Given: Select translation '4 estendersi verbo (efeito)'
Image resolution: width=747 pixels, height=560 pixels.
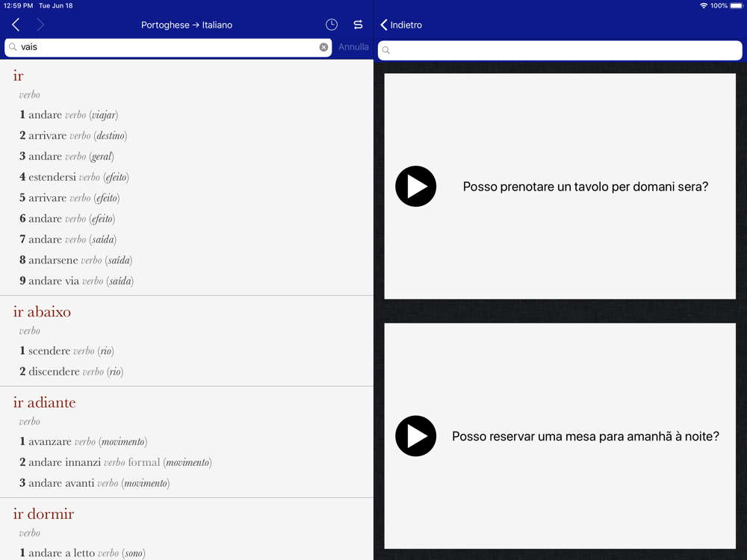Looking at the screenshot, I should pyautogui.click(x=74, y=177).
